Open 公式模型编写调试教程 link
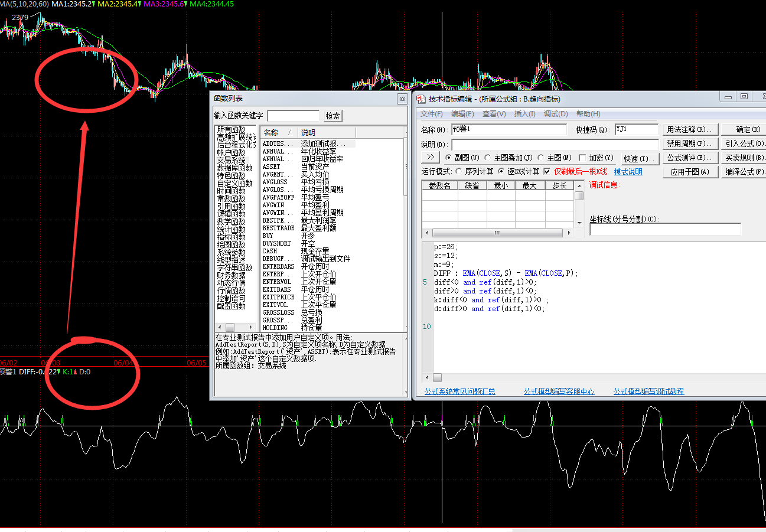Viewport: 766px width, 532px height. (x=648, y=391)
